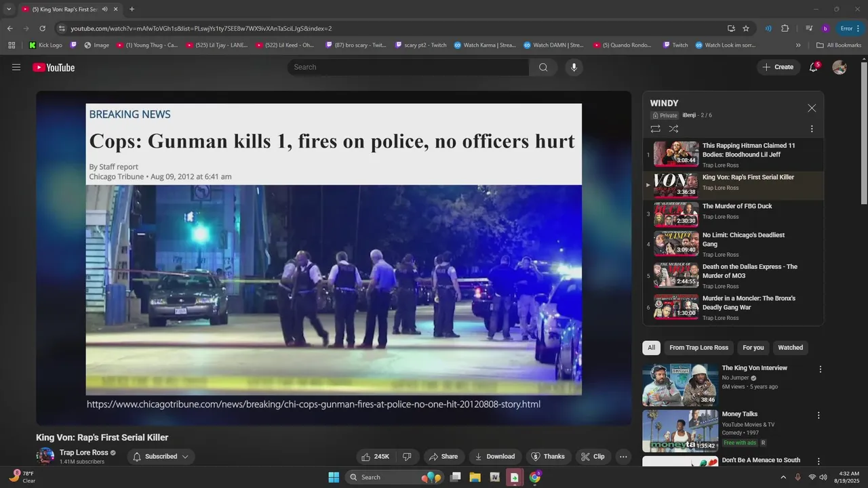This screenshot has height=488, width=868.
Task: Open Trap Lore Ross channel name link
Action: point(84,453)
